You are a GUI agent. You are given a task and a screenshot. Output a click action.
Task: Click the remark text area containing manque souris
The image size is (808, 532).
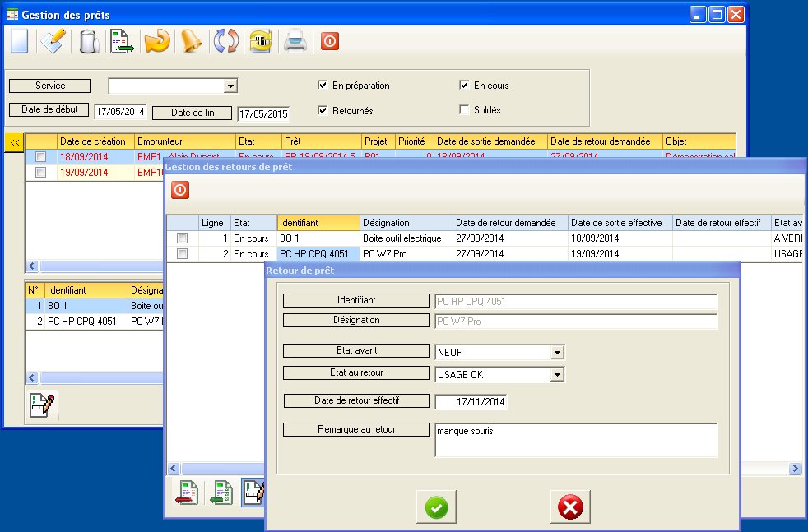576,440
